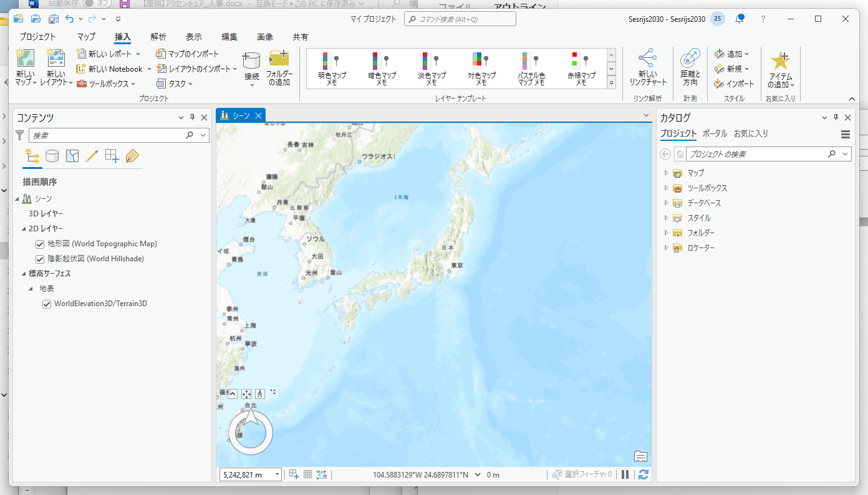
Task: Uncheck the 地形図 (World Topographic Map) layer
Action: pos(40,244)
